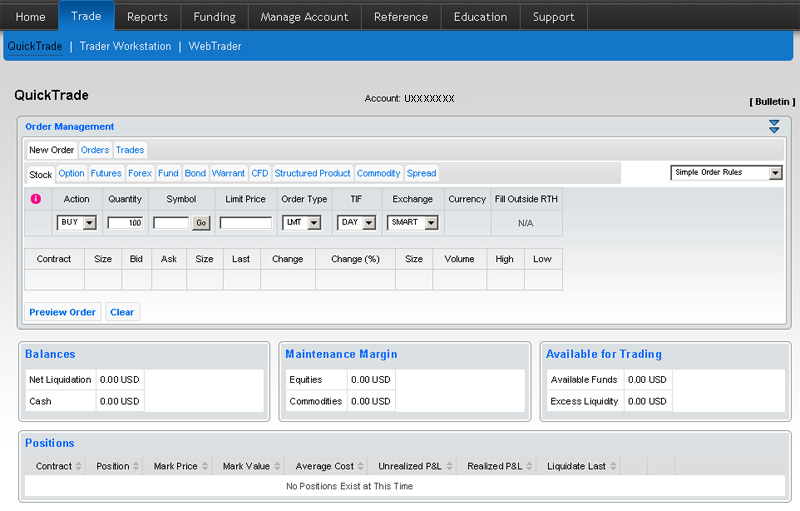800x511 pixels.
Task: Click the pink info icon in order row
Action: tap(36, 199)
